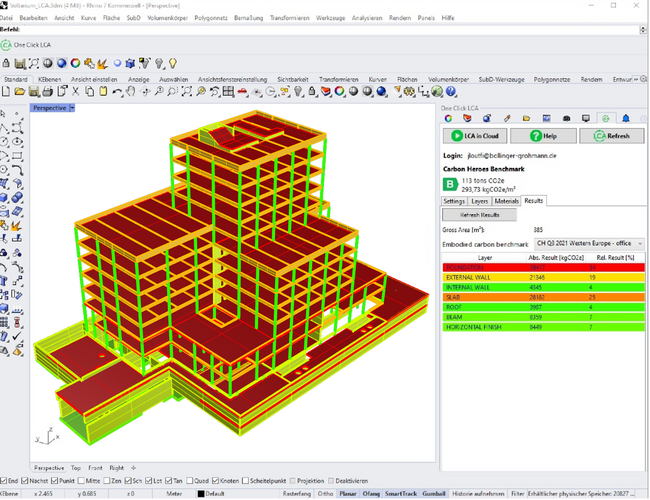This screenshot has height=500, width=650.
Task: Click the Refresh Results button
Action: tap(480, 215)
